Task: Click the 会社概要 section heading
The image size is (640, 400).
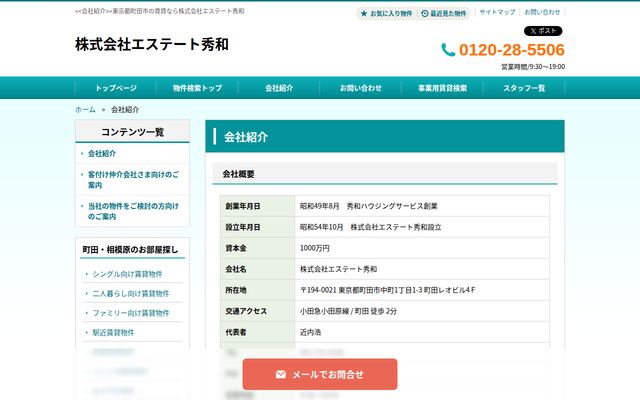Action: point(238,174)
